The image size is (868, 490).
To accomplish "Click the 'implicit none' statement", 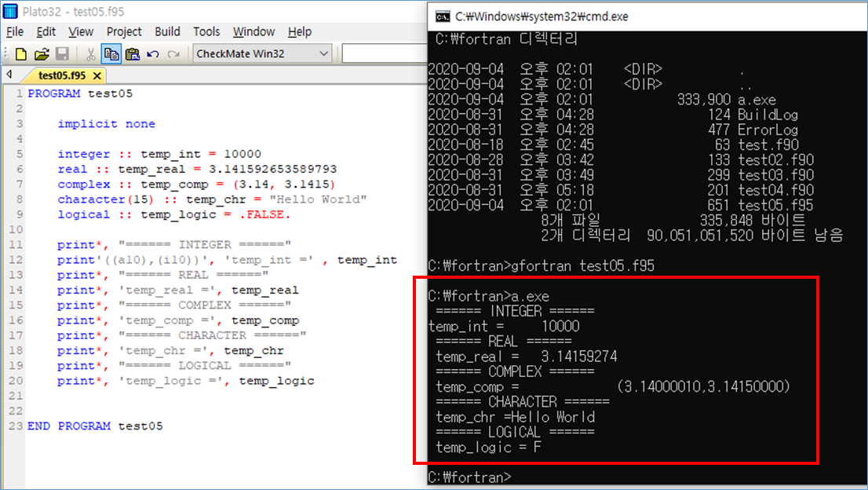I will pyautogui.click(x=106, y=124).
